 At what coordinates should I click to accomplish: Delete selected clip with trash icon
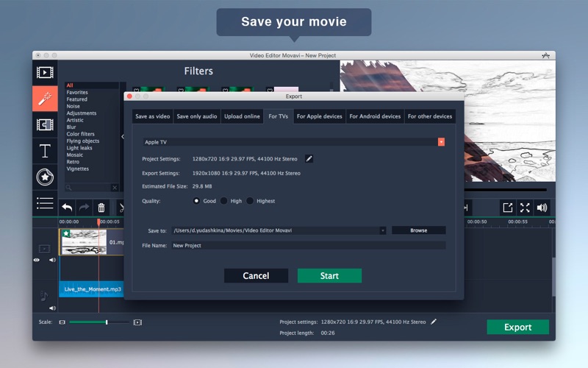point(101,208)
